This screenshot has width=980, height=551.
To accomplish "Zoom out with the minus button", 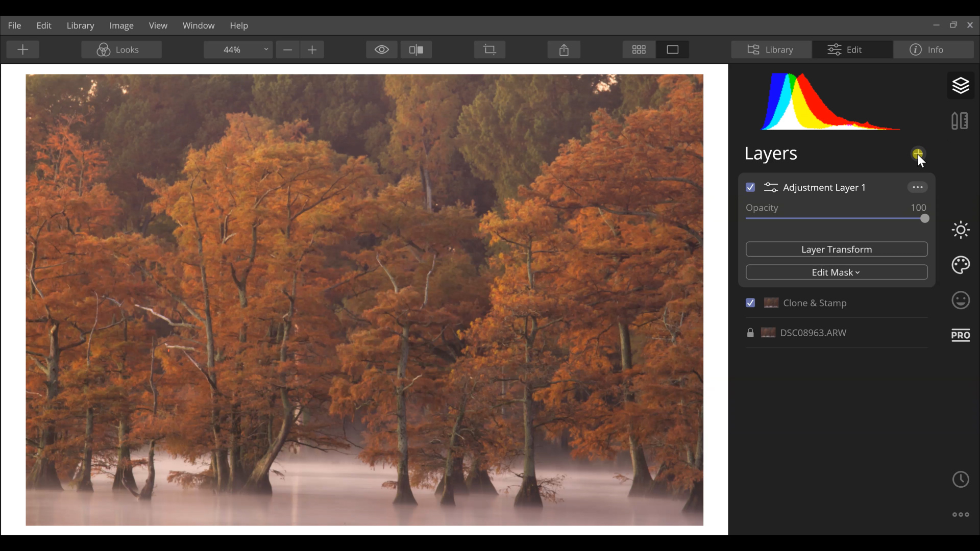I will point(287,49).
